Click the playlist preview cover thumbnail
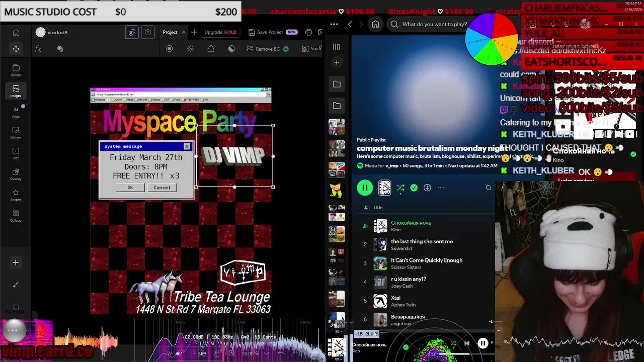This screenshot has height=362, width=644. 385,188
